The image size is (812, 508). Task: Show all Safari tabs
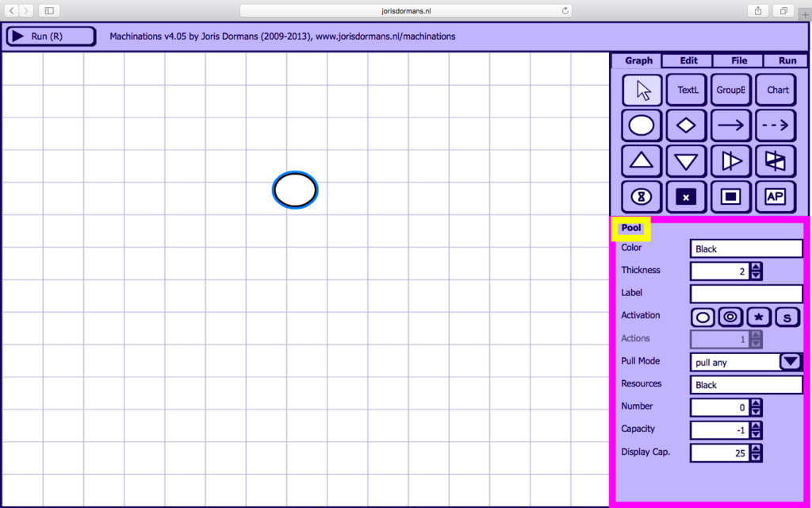(x=783, y=10)
